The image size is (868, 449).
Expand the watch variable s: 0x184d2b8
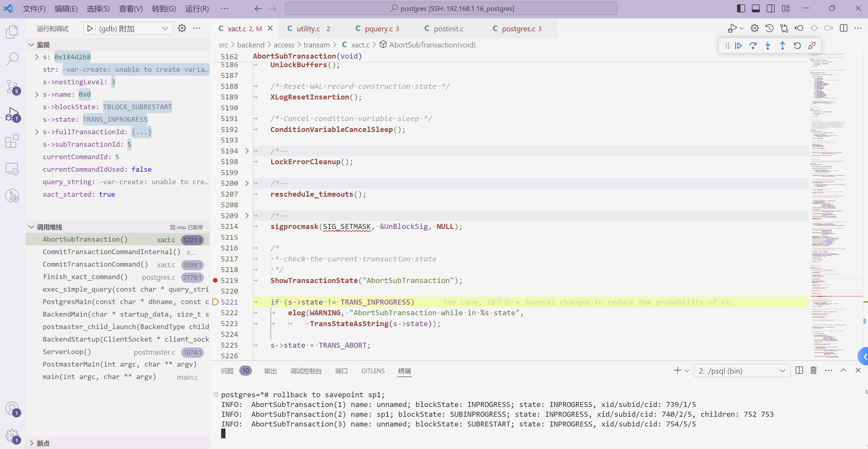pyautogui.click(x=37, y=57)
